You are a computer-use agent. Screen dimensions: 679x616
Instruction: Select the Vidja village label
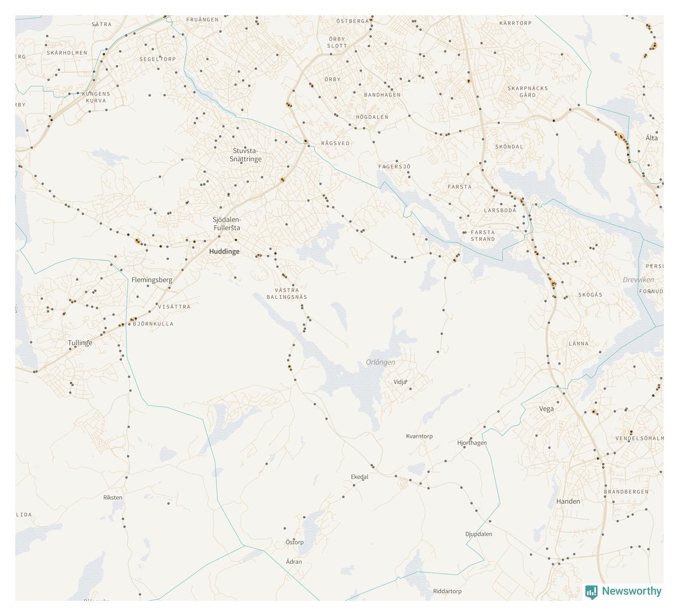click(x=400, y=382)
